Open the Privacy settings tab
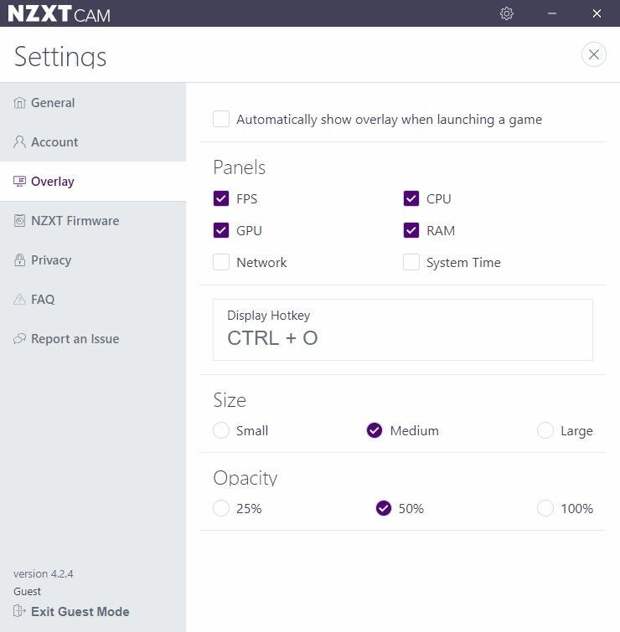 pyautogui.click(x=93, y=260)
